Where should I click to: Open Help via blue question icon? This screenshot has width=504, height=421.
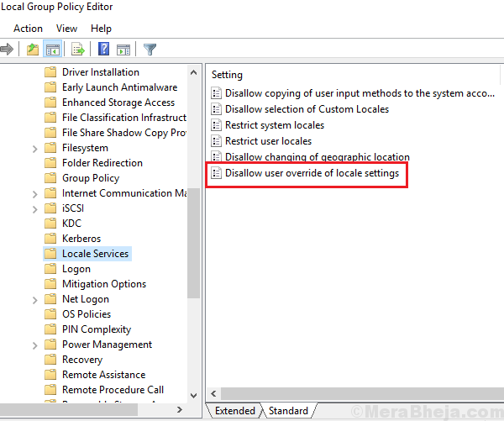[103, 50]
